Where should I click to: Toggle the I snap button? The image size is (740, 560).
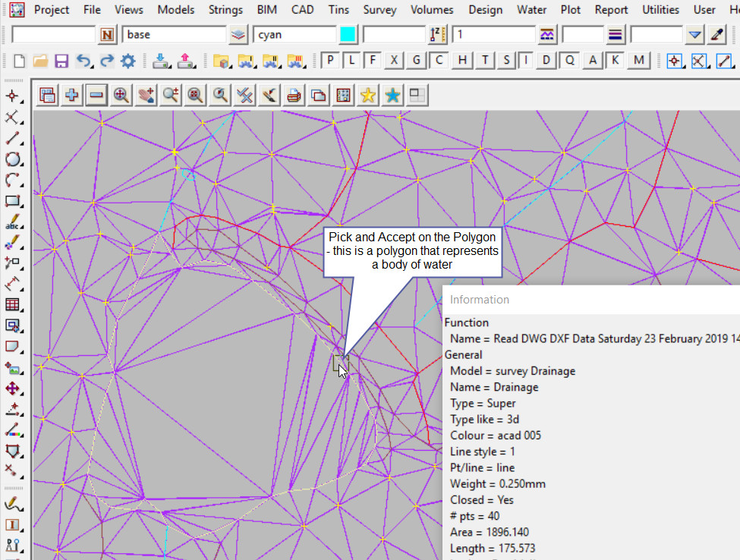click(x=527, y=61)
